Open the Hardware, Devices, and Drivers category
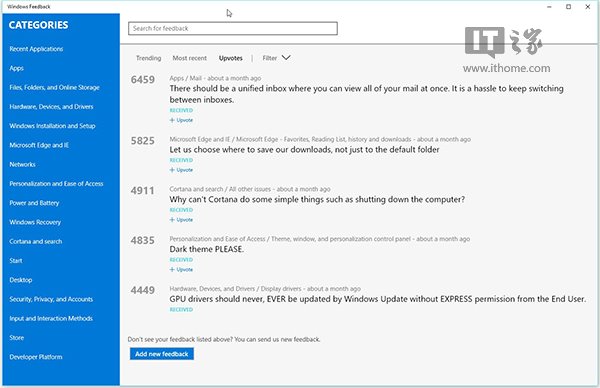Screen dimensions: 600x388 click(x=51, y=107)
